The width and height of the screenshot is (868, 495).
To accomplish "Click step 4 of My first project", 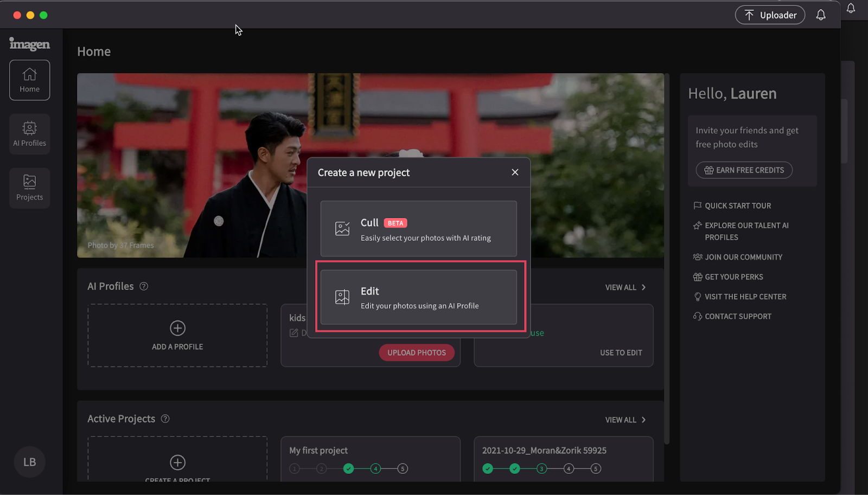I will point(375,468).
